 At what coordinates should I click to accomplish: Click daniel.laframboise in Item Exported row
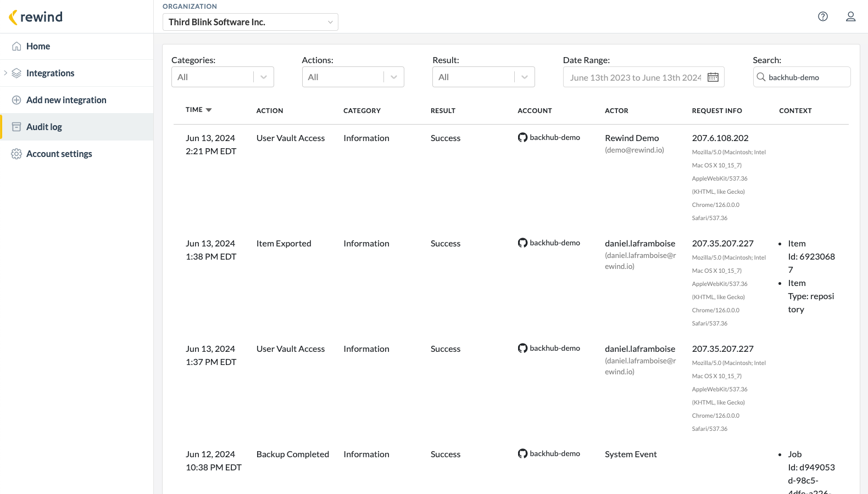tap(640, 243)
